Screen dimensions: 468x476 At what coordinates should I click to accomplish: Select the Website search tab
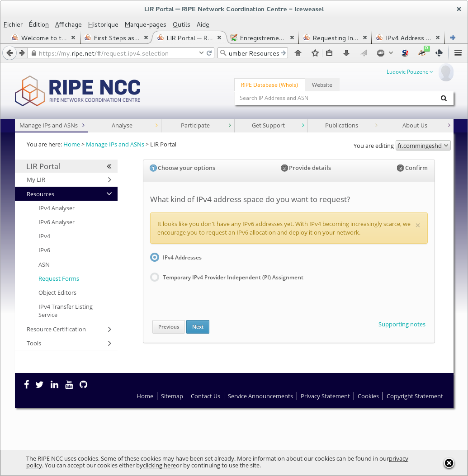pyautogui.click(x=322, y=85)
